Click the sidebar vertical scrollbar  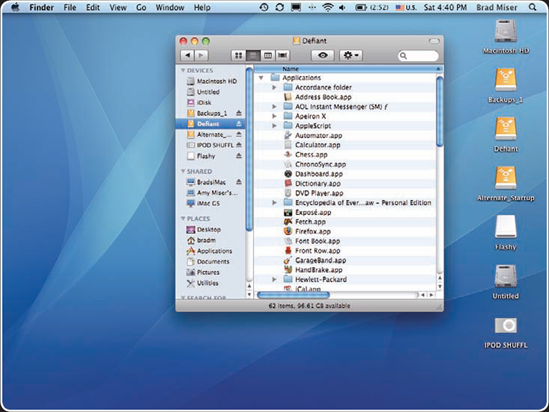coord(249,149)
